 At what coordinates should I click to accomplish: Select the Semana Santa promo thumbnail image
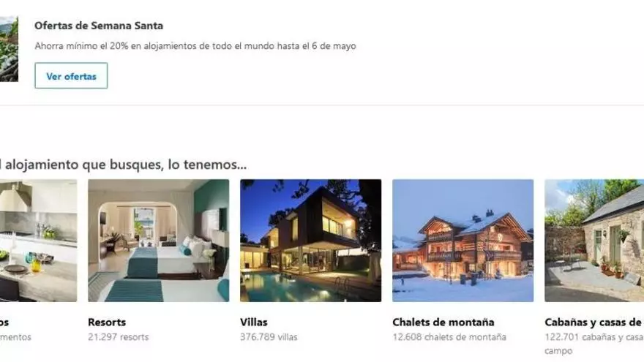(x=9, y=49)
